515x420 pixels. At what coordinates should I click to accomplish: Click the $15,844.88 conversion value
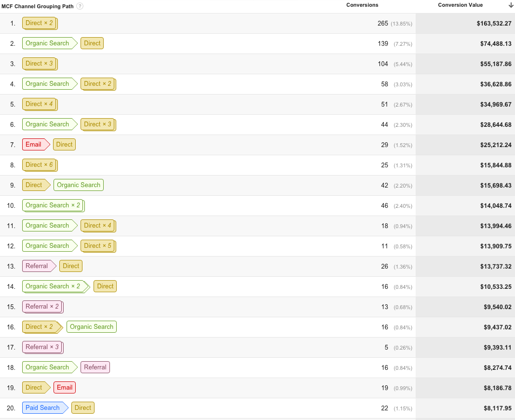pyautogui.click(x=496, y=165)
